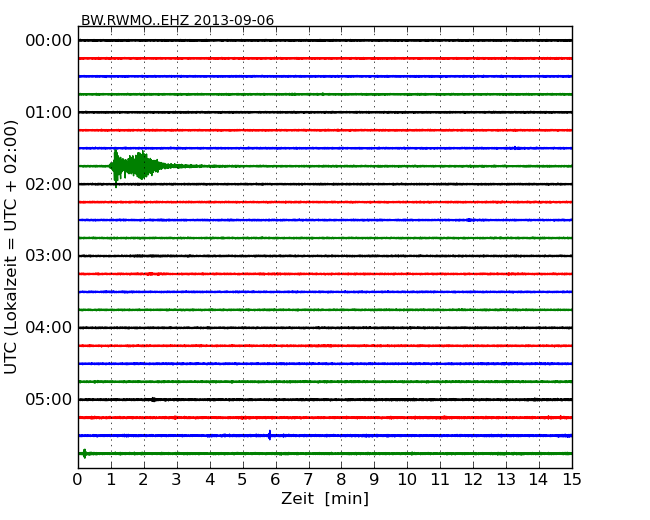
Task: Click the UTC Lokalzeit vertical axis label
Action: (10, 247)
